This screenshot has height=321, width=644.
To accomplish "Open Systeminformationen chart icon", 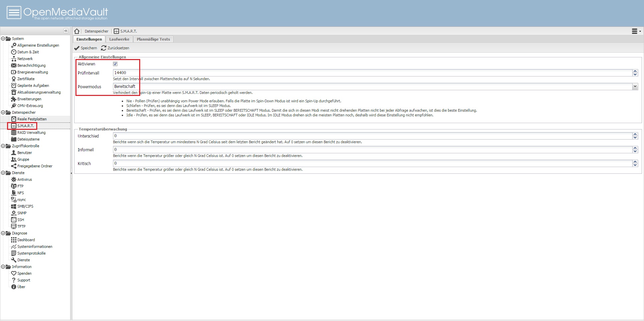I will click(x=14, y=247).
